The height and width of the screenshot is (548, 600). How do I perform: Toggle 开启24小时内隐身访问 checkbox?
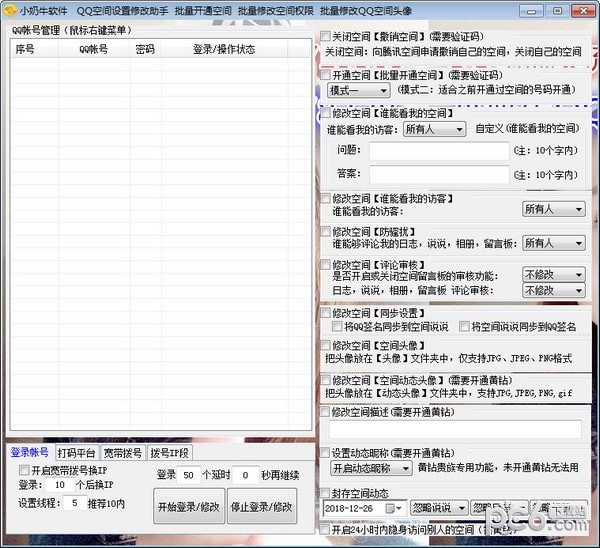[x=325, y=530]
